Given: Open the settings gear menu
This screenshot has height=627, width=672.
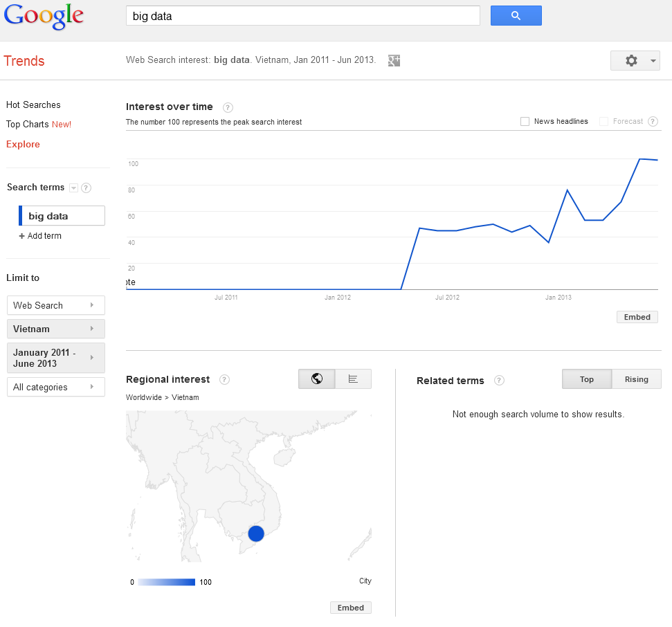Looking at the screenshot, I should [x=635, y=61].
